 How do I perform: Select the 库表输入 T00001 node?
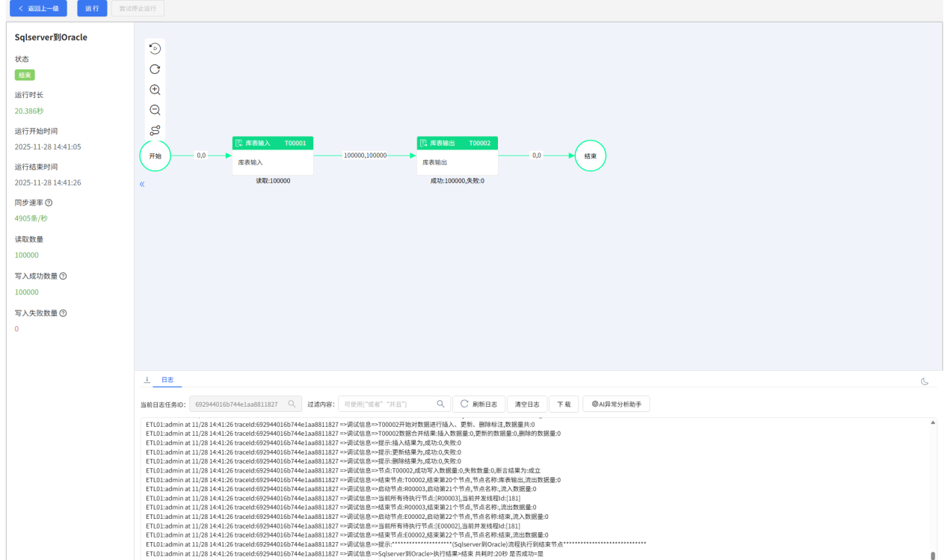pos(273,155)
